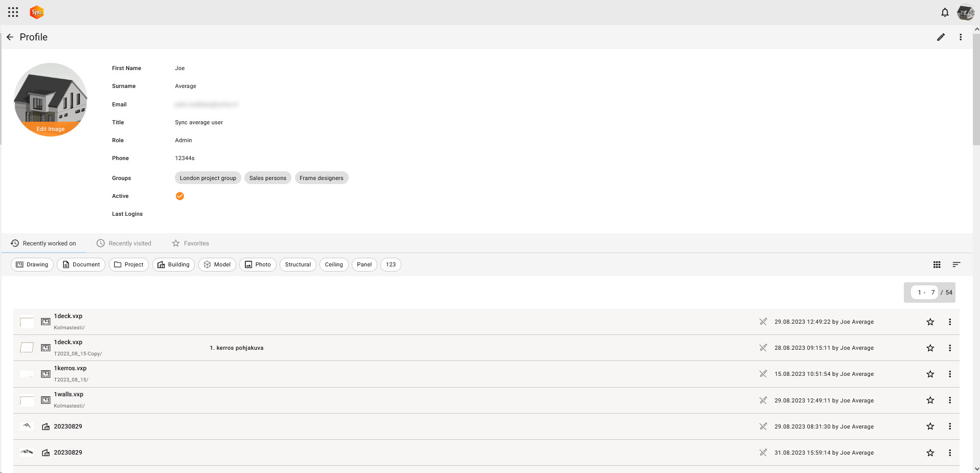
Task: Click crossed-arrows icon on 1kerros.vxp row
Action: (x=763, y=374)
